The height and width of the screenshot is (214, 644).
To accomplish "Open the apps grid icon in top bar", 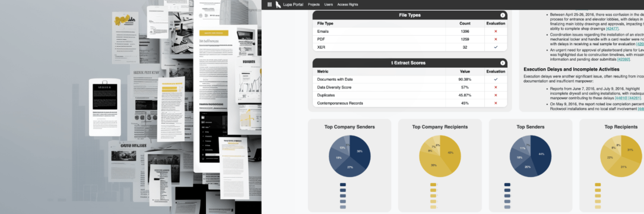I will click(269, 5).
